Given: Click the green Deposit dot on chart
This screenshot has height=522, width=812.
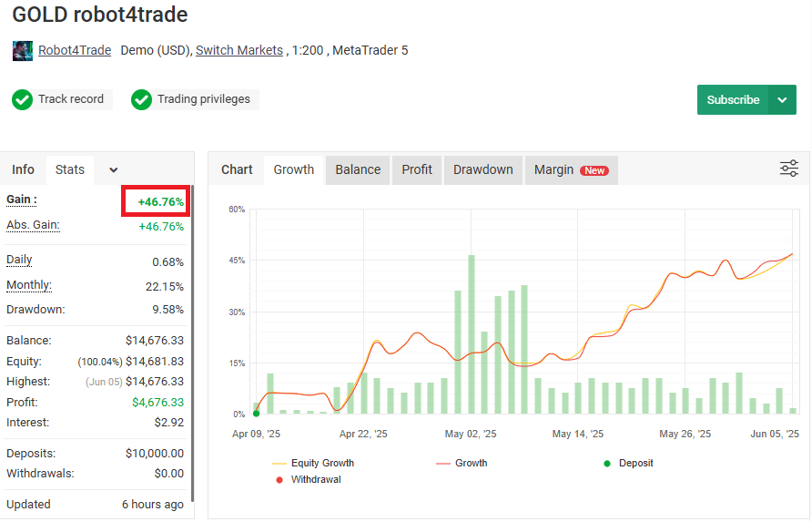Looking at the screenshot, I should (256, 414).
